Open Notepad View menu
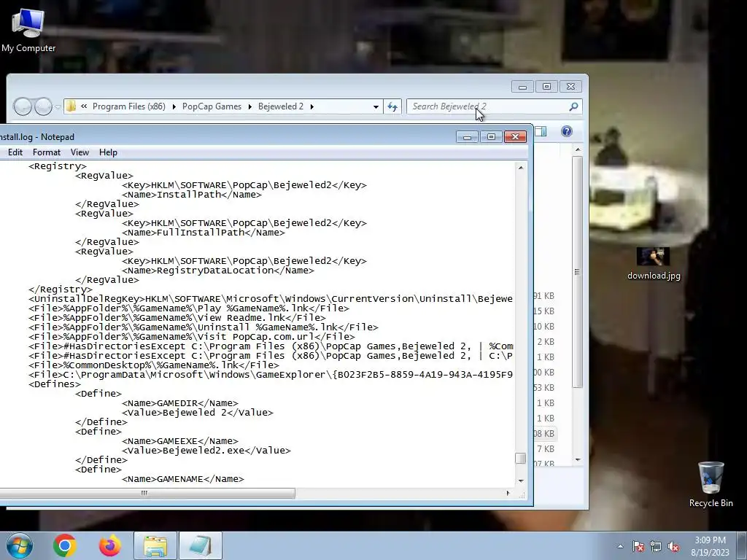 [80, 152]
